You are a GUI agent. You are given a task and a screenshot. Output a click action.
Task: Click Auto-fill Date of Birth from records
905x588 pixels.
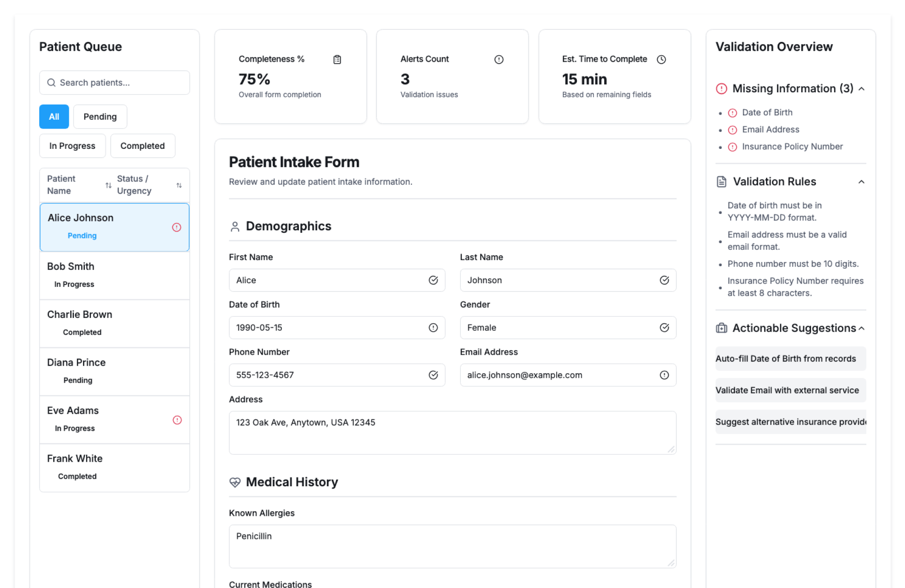pyautogui.click(x=790, y=359)
